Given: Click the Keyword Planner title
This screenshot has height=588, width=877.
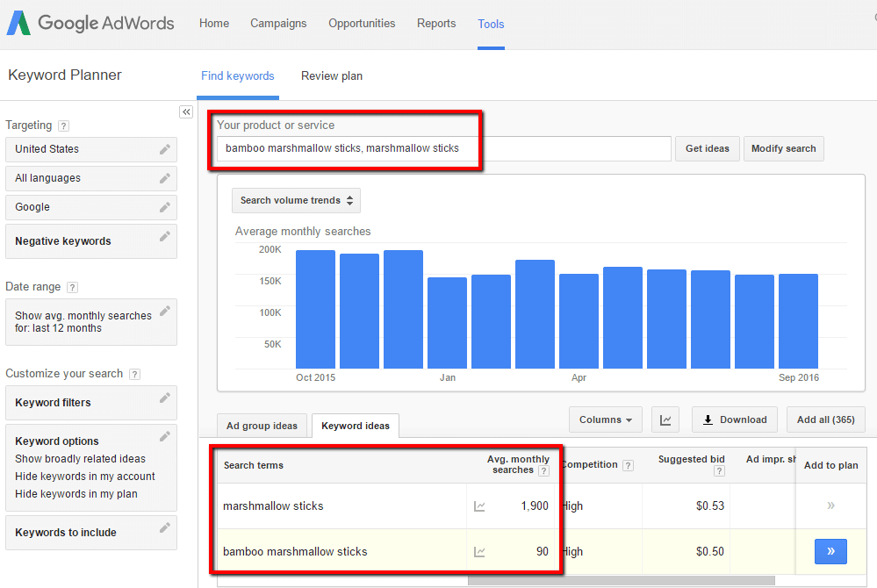Looking at the screenshot, I should tap(65, 75).
